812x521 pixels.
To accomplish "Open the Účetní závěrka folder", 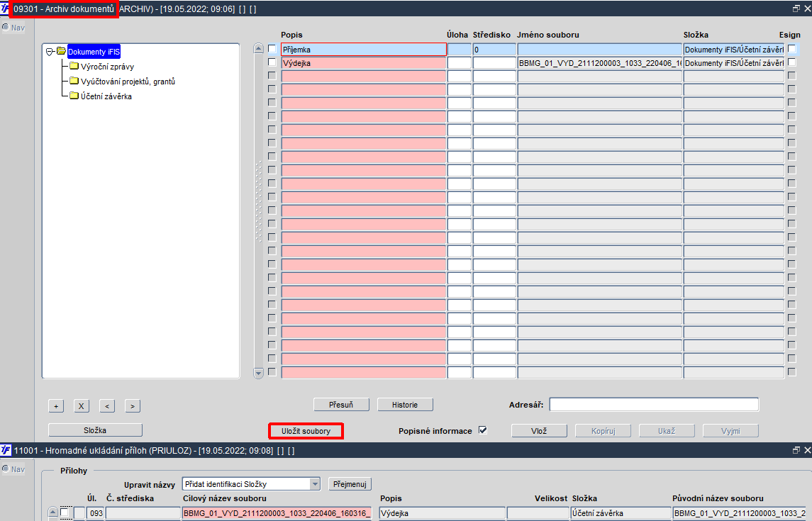I will click(106, 96).
